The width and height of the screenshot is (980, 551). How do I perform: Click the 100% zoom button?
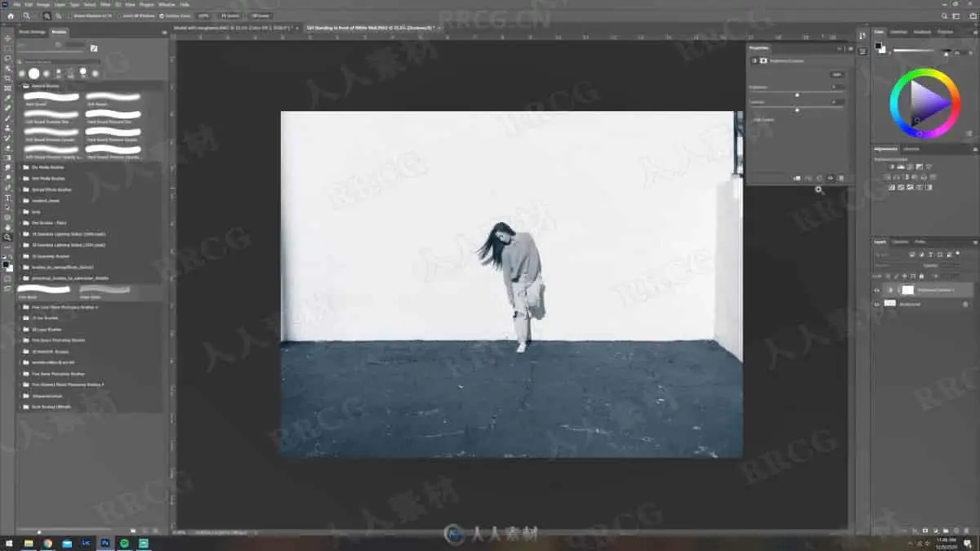click(203, 16)
